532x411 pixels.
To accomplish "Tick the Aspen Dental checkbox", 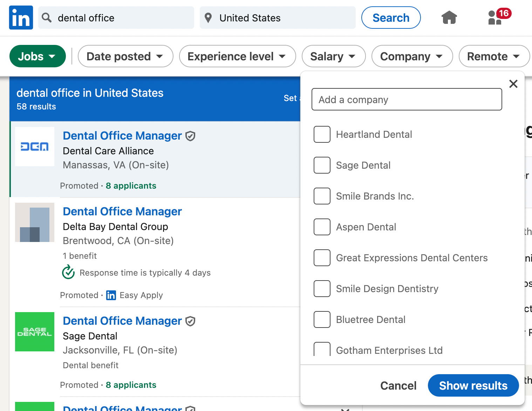I will pyautogui.click(x=322, y=227).
